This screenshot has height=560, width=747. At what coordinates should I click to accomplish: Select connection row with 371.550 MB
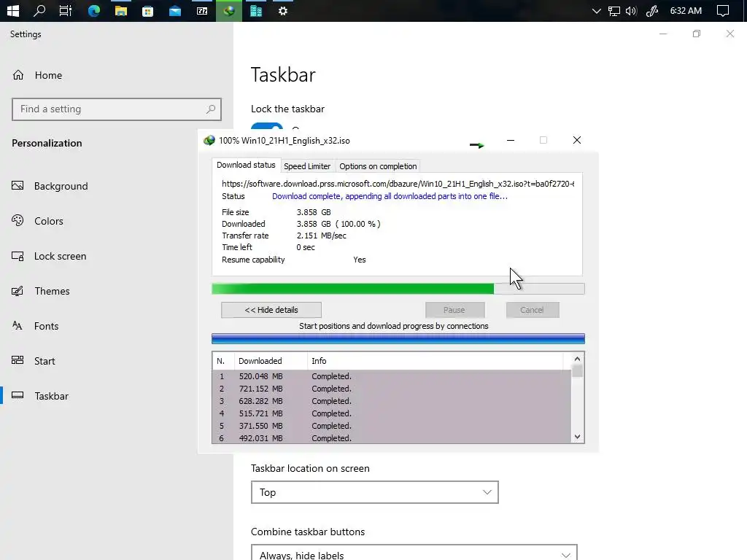tap(392, 426)
